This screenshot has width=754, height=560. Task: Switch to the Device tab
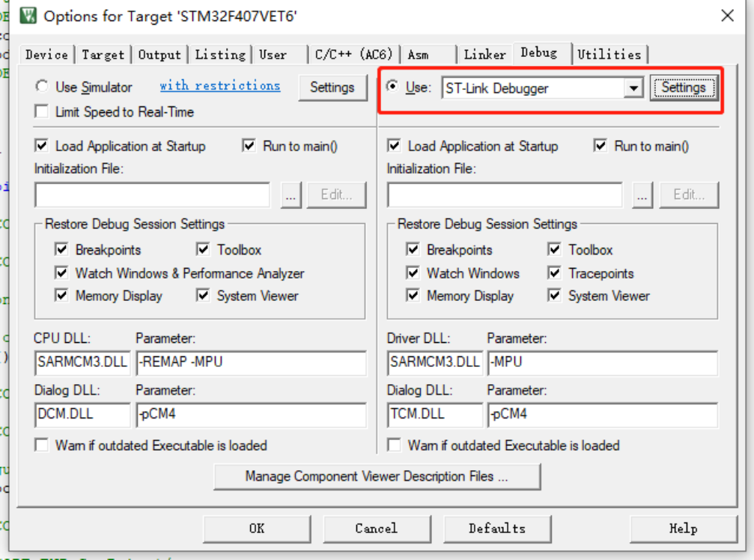(46, 55)
